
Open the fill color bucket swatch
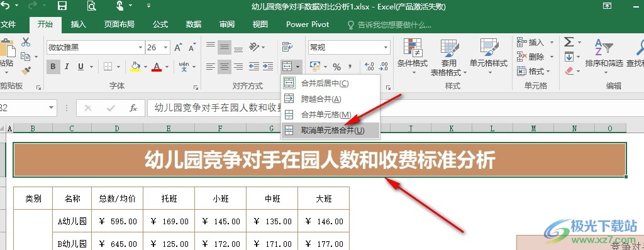(136, 67)
